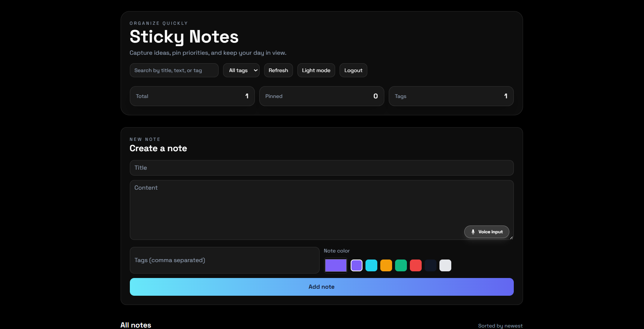Choose the cyan note color swatch
The width and height of the screenshot is (644, 329).
click(371, 265)
